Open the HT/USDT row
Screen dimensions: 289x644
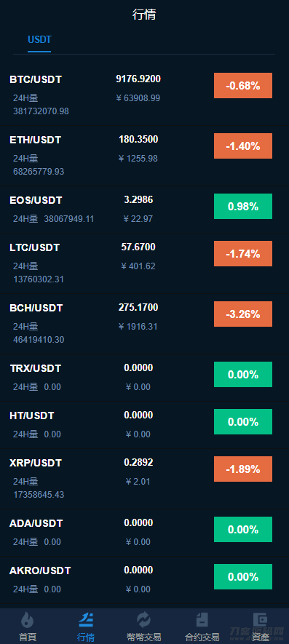click(x=144, y=424)
